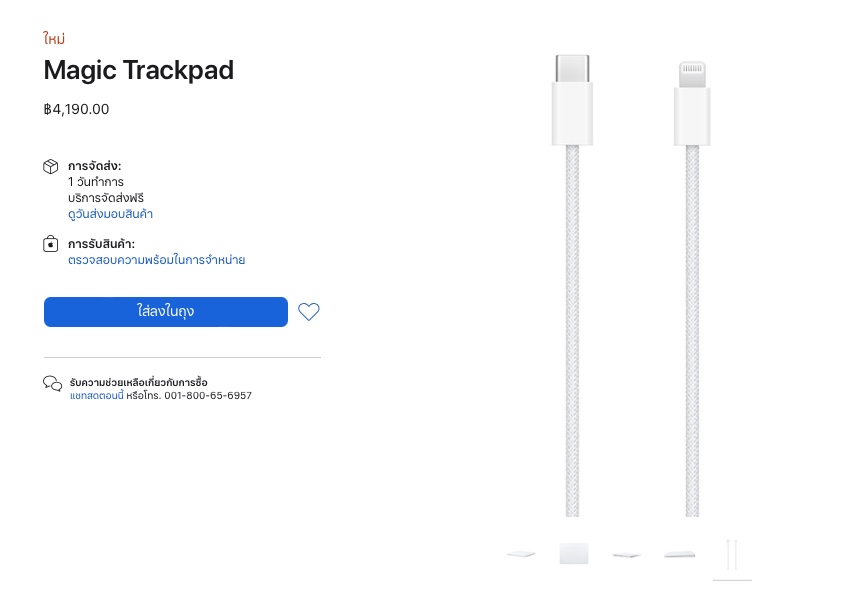Start a chat via แชทตอนนี้ link

[96, 396]
